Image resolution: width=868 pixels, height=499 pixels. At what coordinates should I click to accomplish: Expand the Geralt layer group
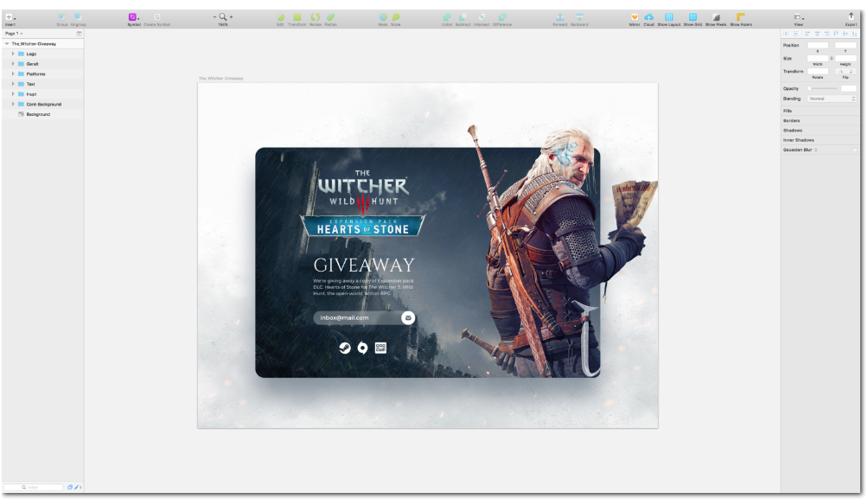click(13, 64)
